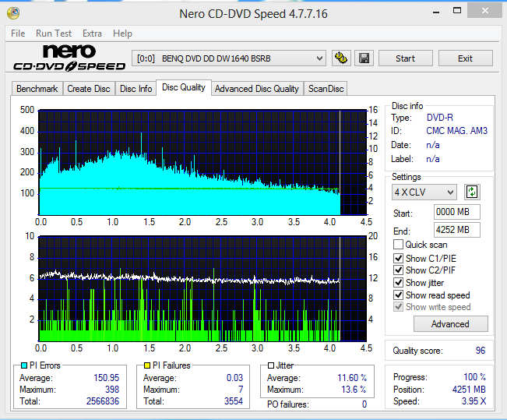The width and height of the screenshot is (507, 420).
Task: Switch to the ScanDisc tab
Action: 326,89
